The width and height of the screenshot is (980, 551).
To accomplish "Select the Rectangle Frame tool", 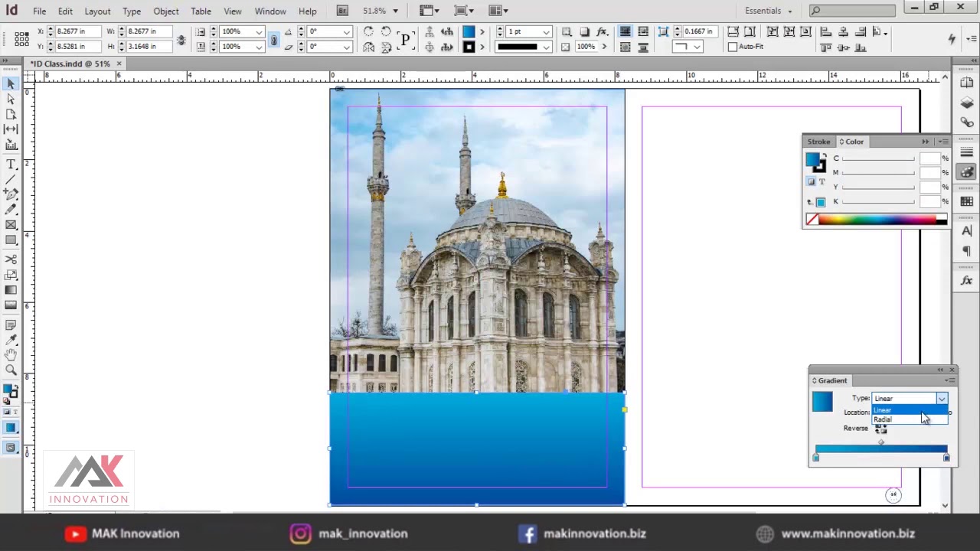I will click(11, 225).
